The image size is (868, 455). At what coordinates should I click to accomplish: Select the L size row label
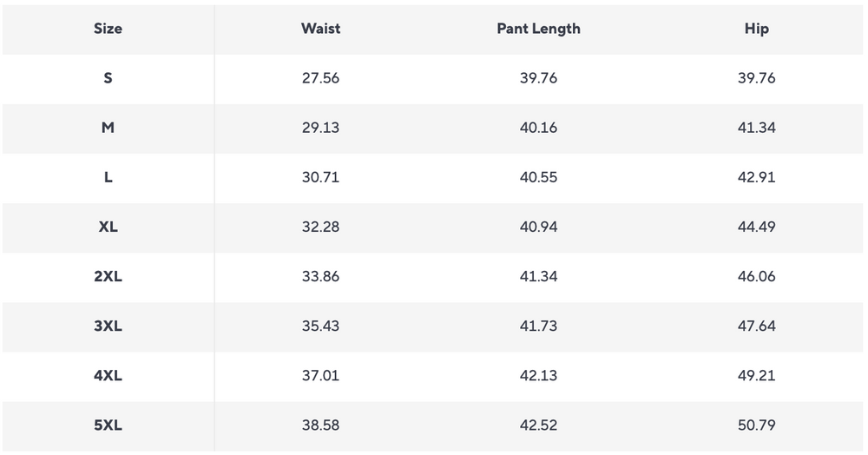[x=108, y=177]
